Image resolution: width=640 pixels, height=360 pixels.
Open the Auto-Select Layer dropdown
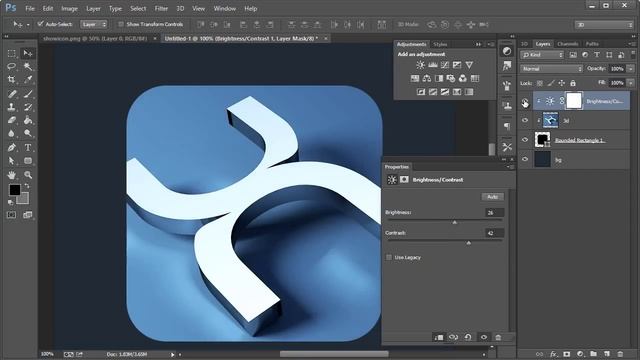coord(94,24)
